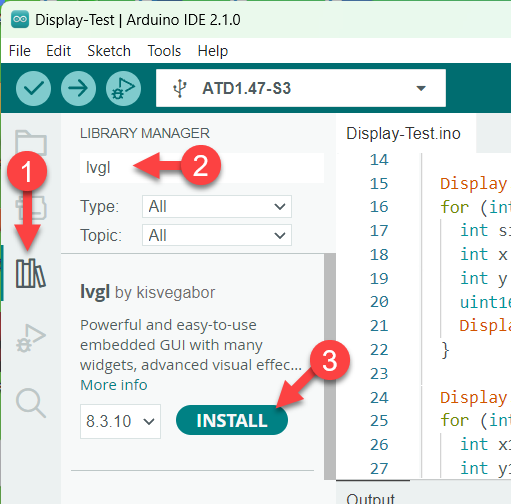The width and height of the screenshot is (511, 504).
Task: Open the Type filter dropdown
Action: (217, 207)
